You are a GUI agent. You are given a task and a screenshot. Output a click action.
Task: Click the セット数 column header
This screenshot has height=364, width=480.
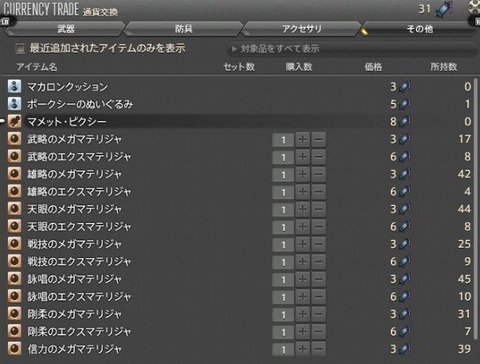(239, 67)
